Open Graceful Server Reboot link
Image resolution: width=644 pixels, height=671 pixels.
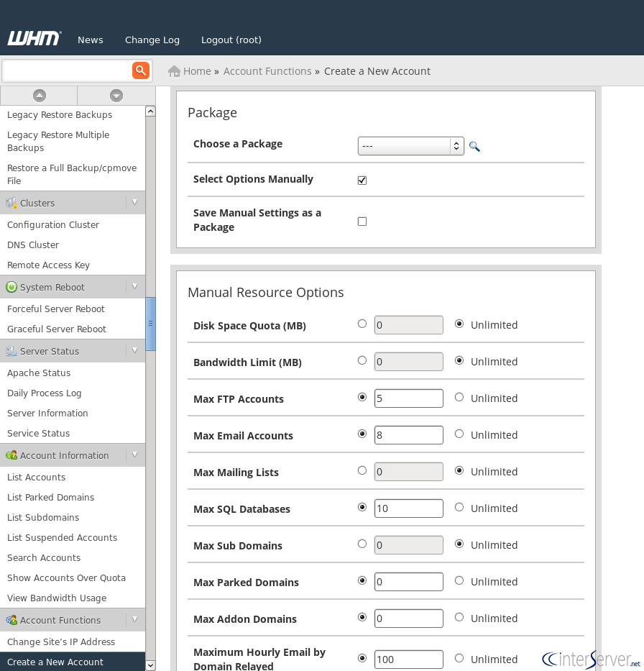57,329
